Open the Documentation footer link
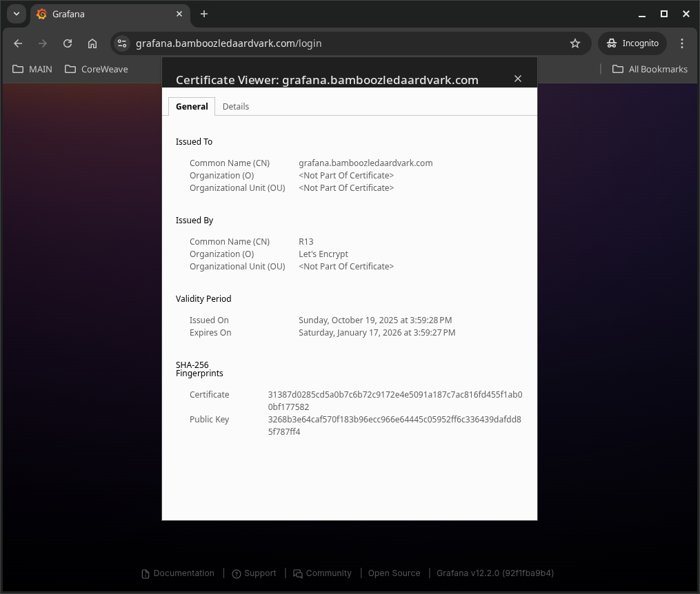This screenshot has width=700, height=594. (178, 573)
